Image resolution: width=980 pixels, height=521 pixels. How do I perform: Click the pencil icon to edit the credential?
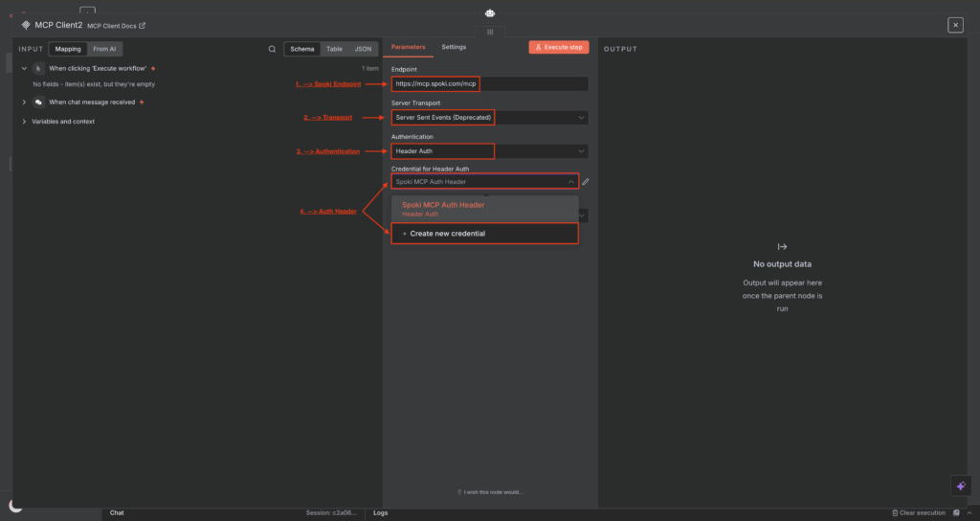586,180
